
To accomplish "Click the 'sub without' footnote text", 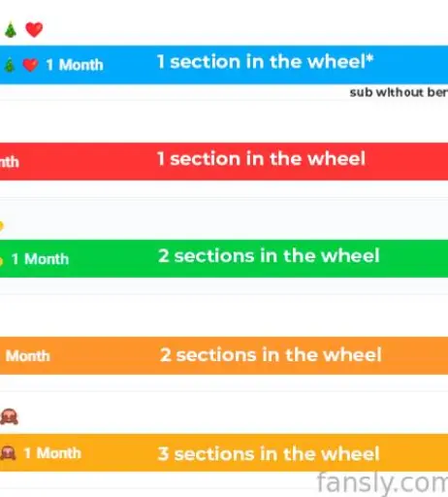I will [399, 92].
